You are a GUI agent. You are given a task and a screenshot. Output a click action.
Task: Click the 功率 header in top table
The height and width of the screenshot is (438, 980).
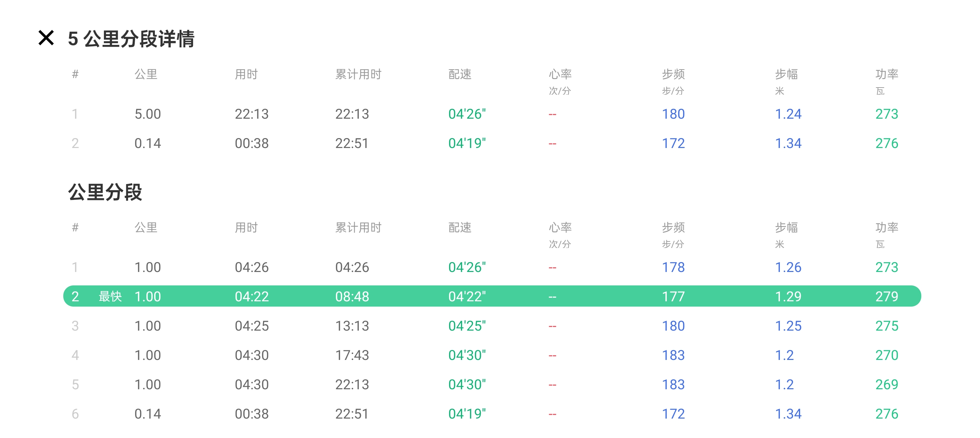(x=886, y=74)
